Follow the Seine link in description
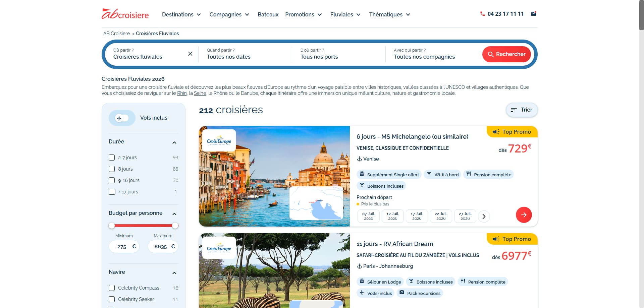Viewport: 644px width, 308px height. (x=200, y=93)
